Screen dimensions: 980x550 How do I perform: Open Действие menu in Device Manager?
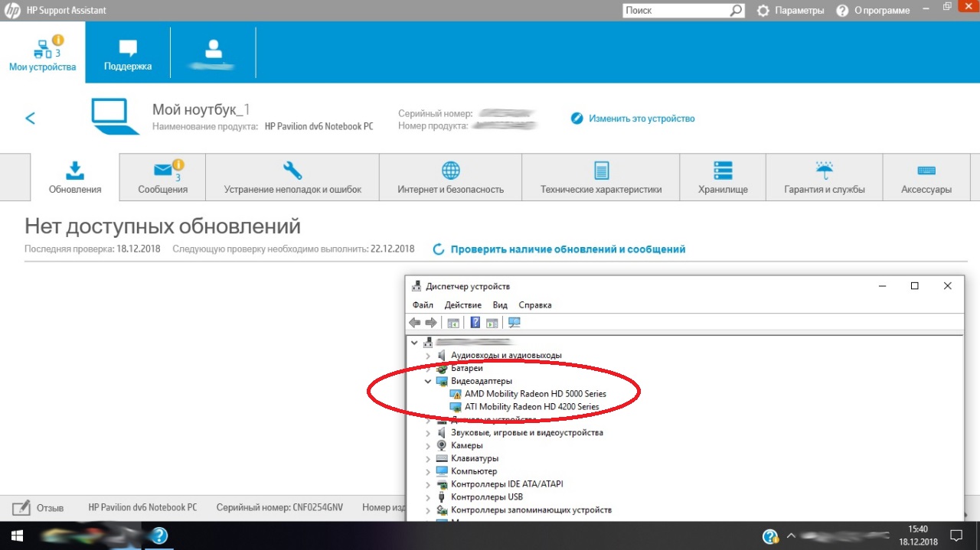pyautogui.click(x=462, y=304)
